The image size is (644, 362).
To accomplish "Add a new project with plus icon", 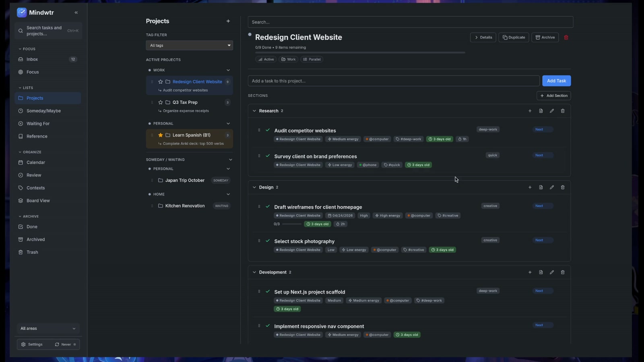I will pos(228,21).
